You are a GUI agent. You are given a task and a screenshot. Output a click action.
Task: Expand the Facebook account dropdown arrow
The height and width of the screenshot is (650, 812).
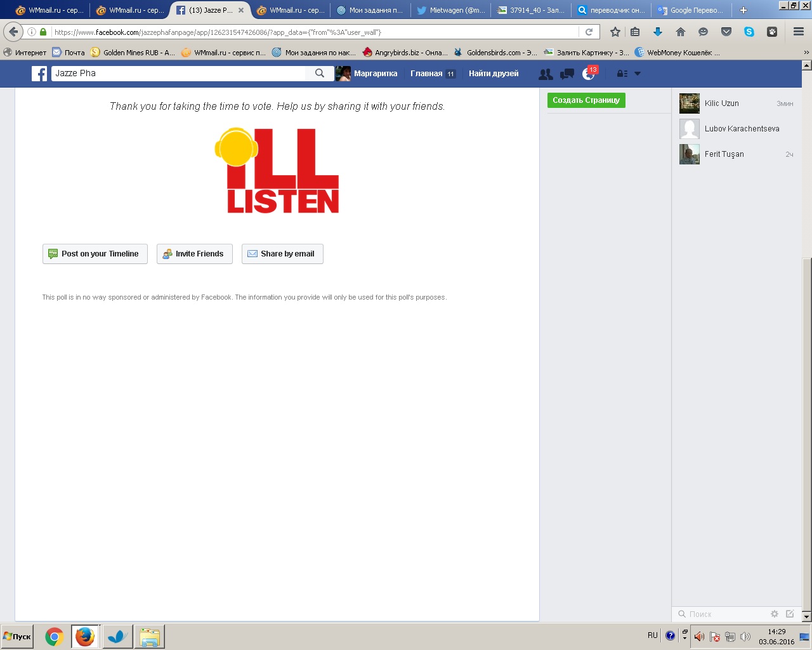(638, 74)
